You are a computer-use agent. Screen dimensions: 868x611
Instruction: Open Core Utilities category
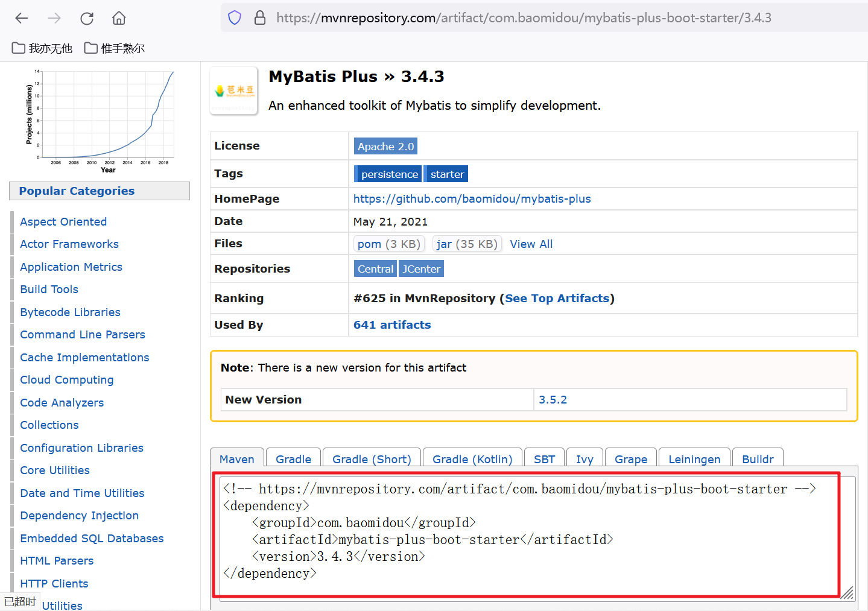tap(55, 470)
